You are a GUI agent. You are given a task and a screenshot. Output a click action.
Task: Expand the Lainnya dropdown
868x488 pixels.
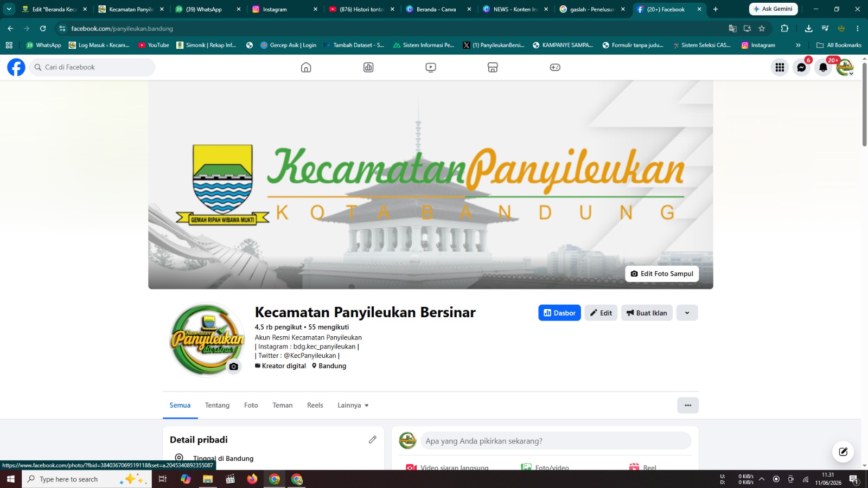pos(353,405)
